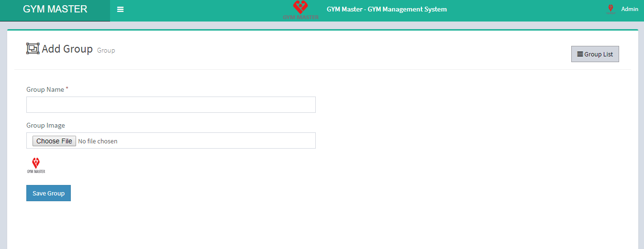This screenshot has width=644, height=249.
Task: Click the Group Name label
Action: coord(45,89)
